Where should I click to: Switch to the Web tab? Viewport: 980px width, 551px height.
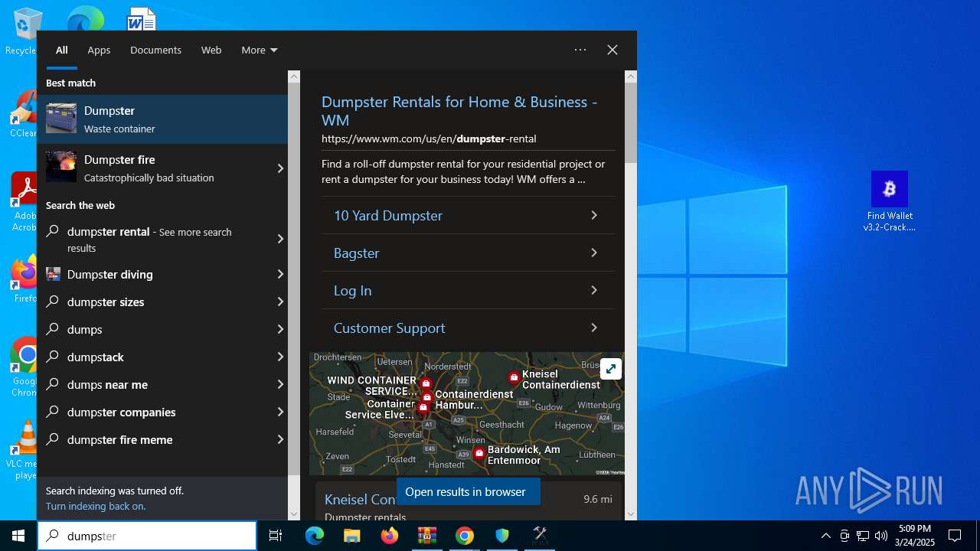coord(211,50)
